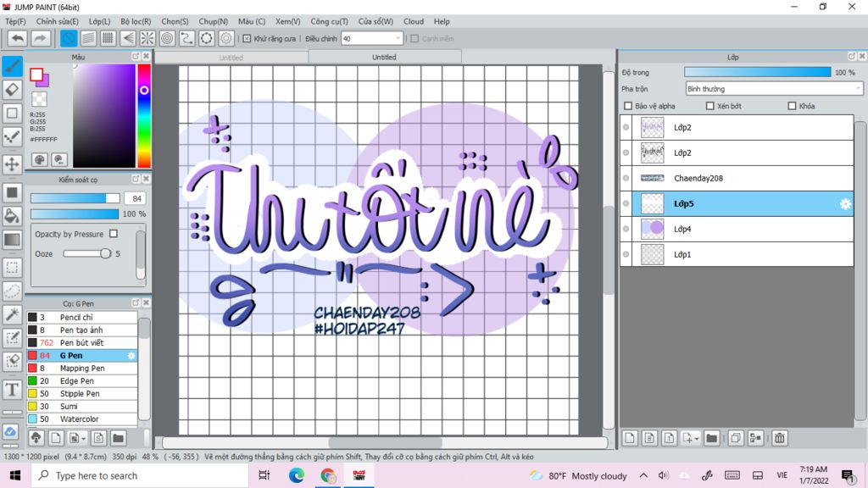This screenshot has height=488, width=868.
Task: Enable the Opacity by Pressure checkbox
Action: click(114, 234)
